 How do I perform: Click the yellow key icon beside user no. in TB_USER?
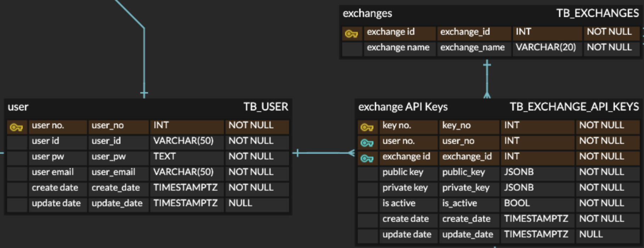16,127
